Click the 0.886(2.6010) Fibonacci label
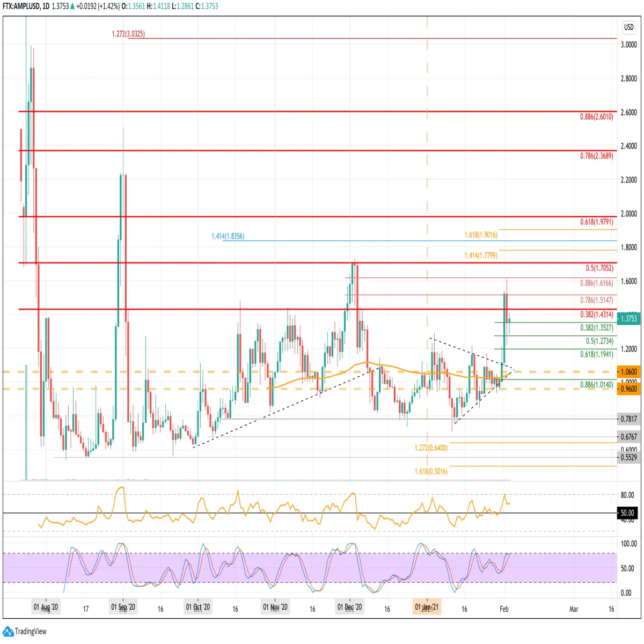Image resolution: width=644 pixels, height=644 pixels. click(x=596, y=116)
